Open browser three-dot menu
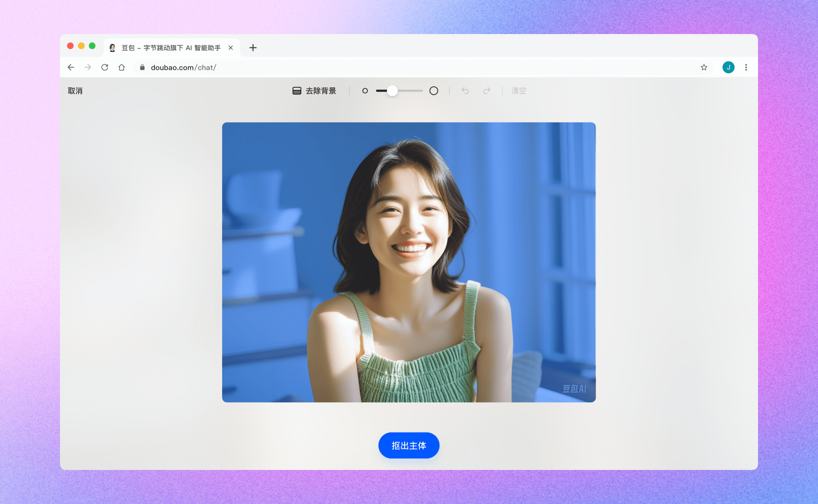818x504 pixels. pos(746,67)
